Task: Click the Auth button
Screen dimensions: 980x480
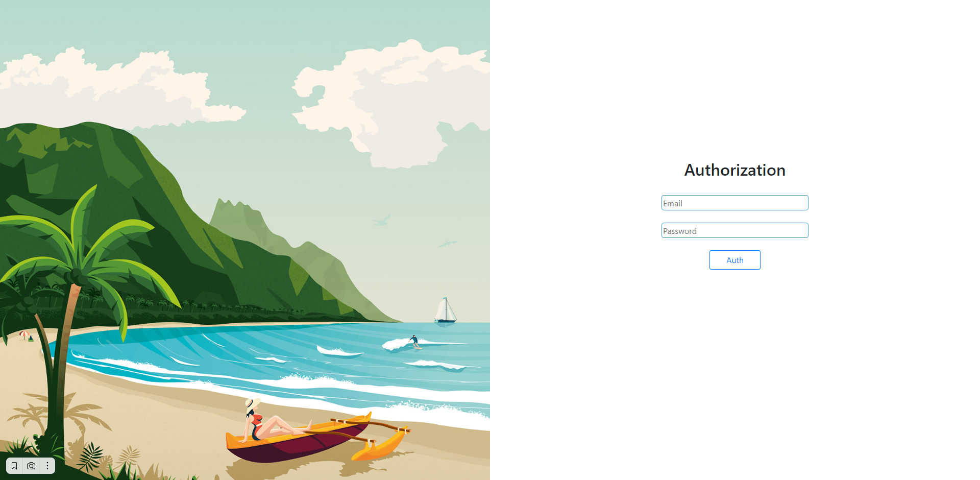Action: point(734,260)
